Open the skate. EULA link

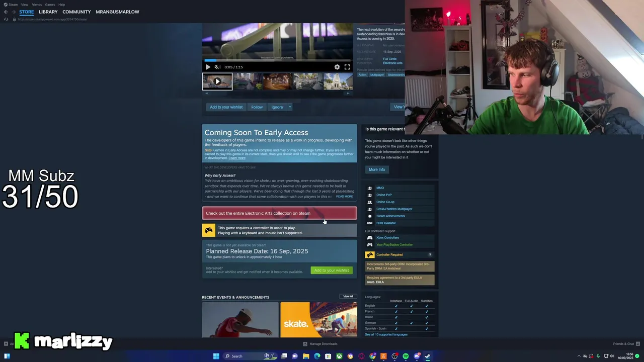coord(375,282)
